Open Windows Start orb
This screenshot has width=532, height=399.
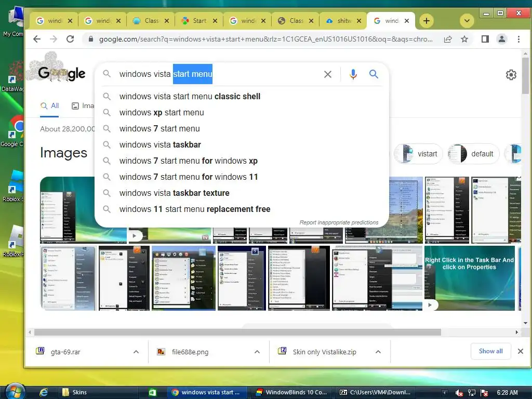(x=15, y=392)
